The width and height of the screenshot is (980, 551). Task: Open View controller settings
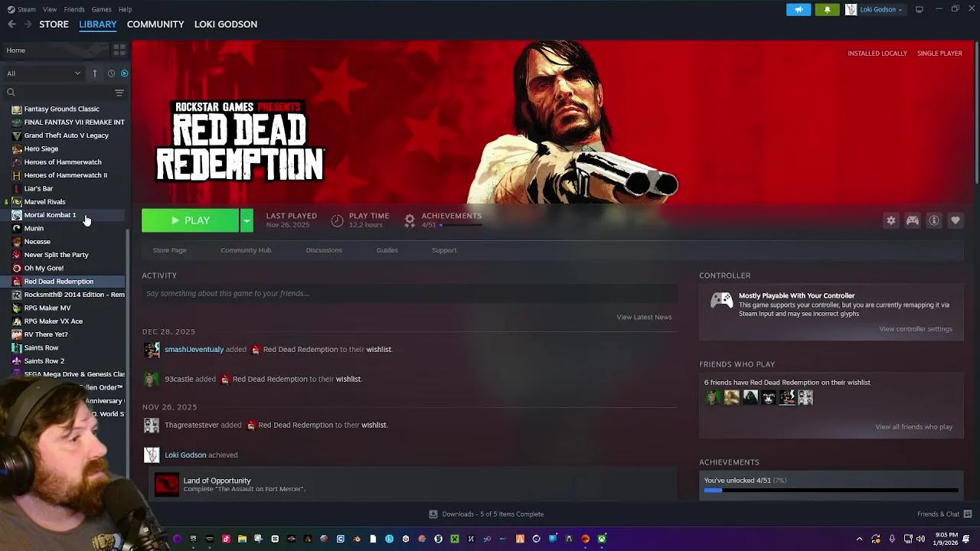[916, 329]
